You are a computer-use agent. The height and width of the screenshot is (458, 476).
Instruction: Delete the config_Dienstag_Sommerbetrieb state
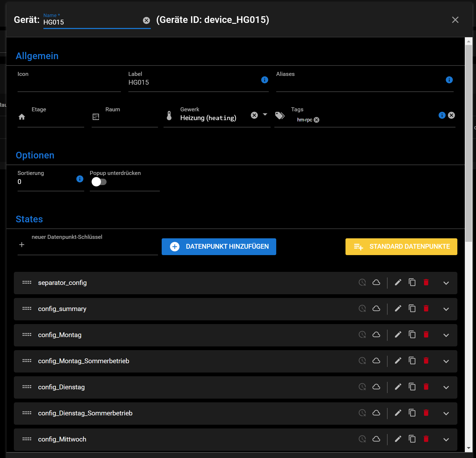(x=426, y=413)
